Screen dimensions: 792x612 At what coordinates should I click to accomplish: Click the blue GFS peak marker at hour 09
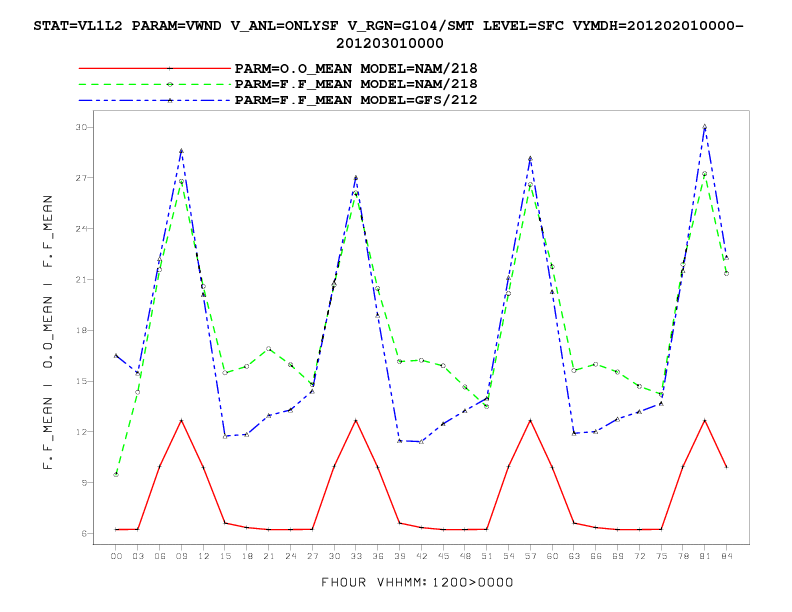[181, 151]
